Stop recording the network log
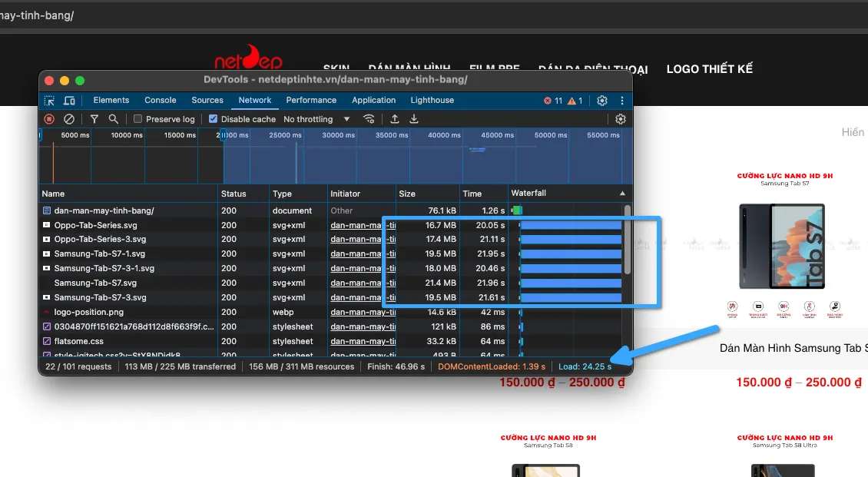The image size is (868, 477). point(49,119)
